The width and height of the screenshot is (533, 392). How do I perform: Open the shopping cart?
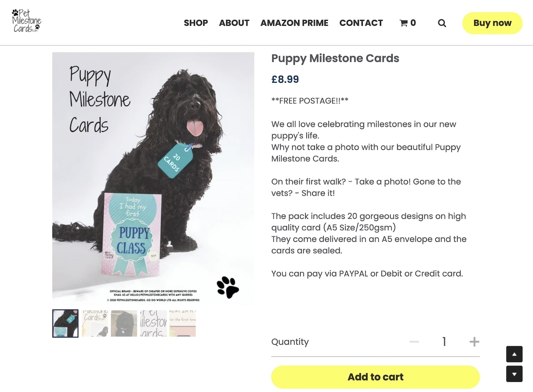(x=407, y=23)
